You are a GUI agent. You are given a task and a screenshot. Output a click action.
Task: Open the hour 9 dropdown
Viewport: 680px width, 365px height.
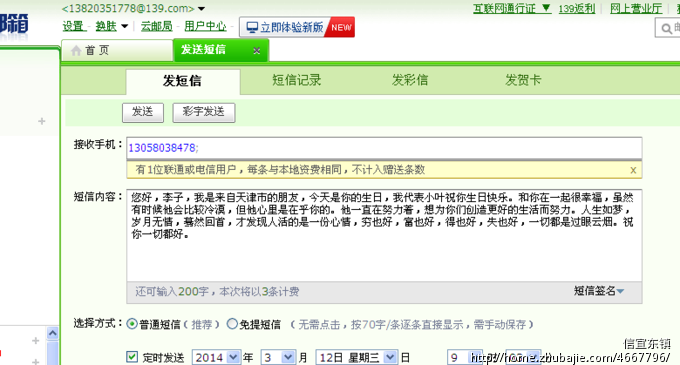[464, 357]
